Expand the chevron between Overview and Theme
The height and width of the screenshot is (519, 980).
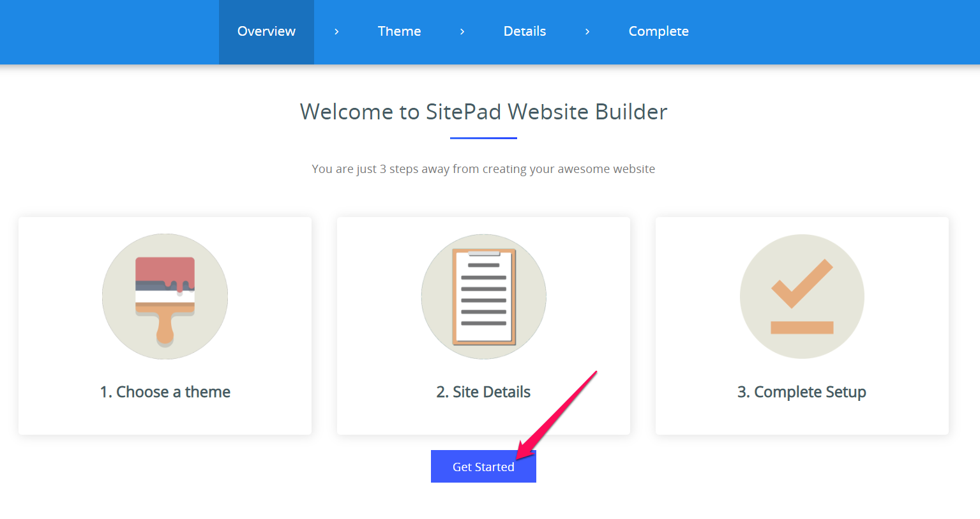[x=336, y=31]
